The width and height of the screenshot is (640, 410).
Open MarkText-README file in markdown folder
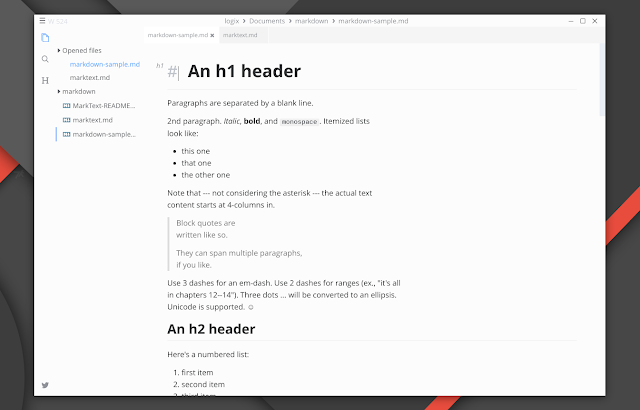[x=104, y=106]
